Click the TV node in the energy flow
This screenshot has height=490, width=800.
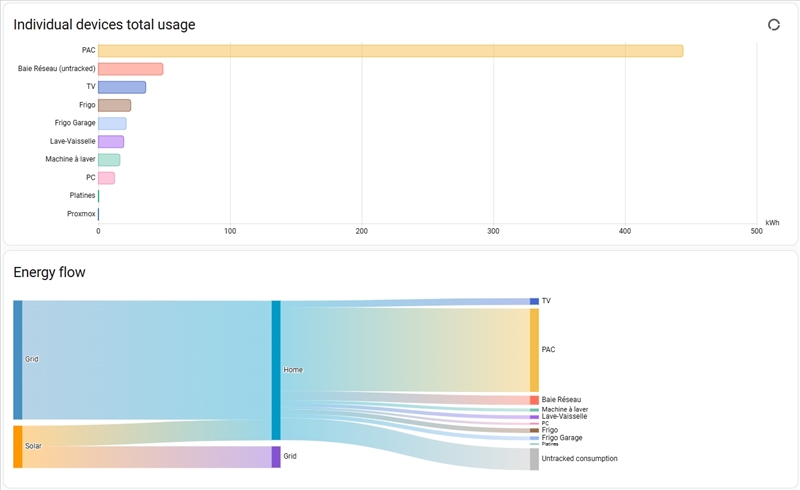pyautogui.click(x=534, y=301)
